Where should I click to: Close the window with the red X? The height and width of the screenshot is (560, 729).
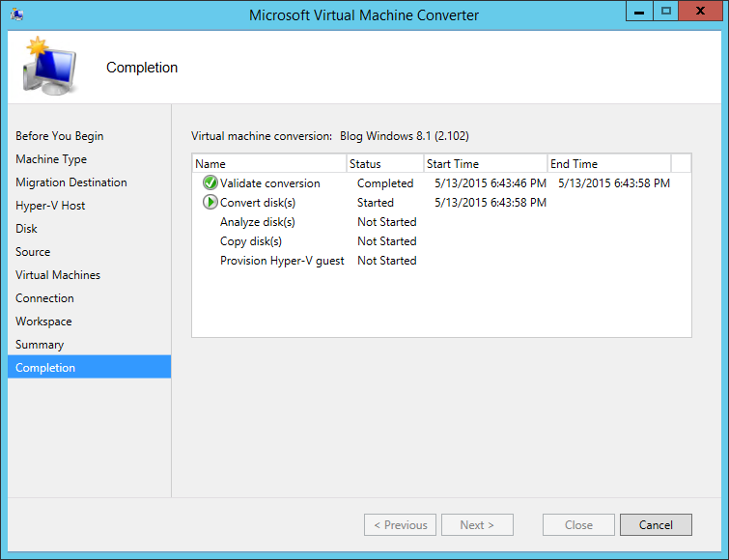tap(700, 12)
